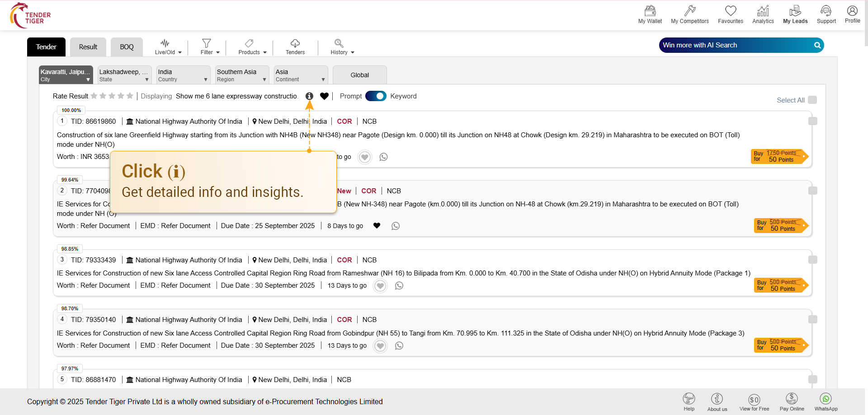Image resolution: width=868 pixels, height=415 pixels.
Task: Open My Wallet icon
Action: (x=650, y=11)
